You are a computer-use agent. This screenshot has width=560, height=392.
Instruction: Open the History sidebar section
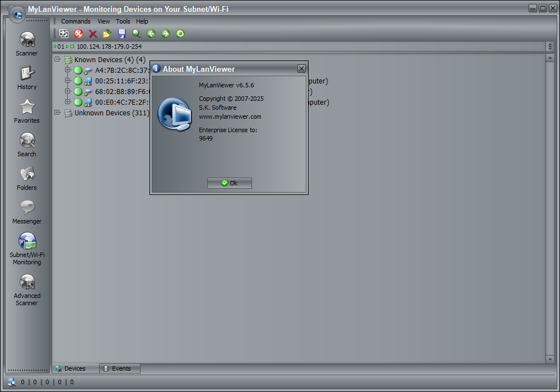coord(27,77)
